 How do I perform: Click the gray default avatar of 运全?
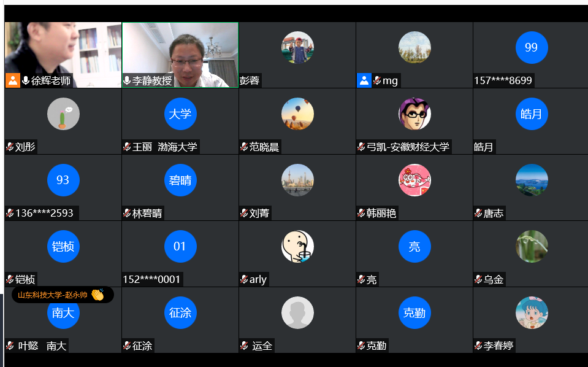click(x=297, y=313)
